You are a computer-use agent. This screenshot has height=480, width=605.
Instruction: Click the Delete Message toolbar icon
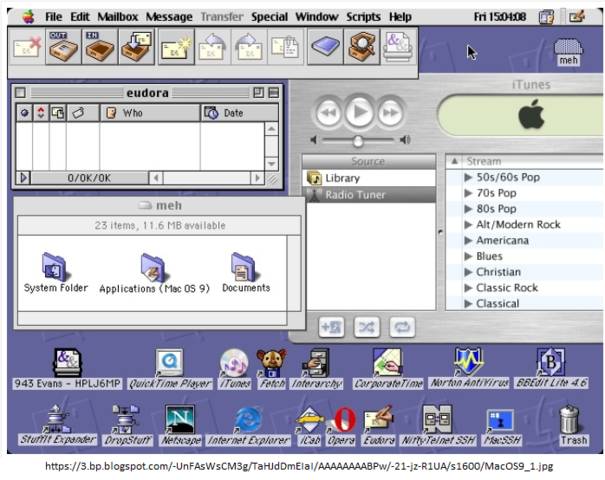pos(27,47)
